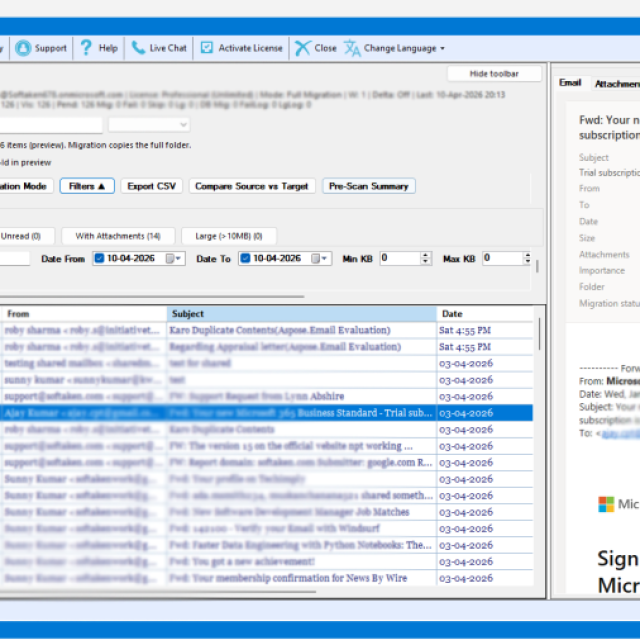640x640 pixels.
Task: Click the Activate License icon
Action: 207,47
